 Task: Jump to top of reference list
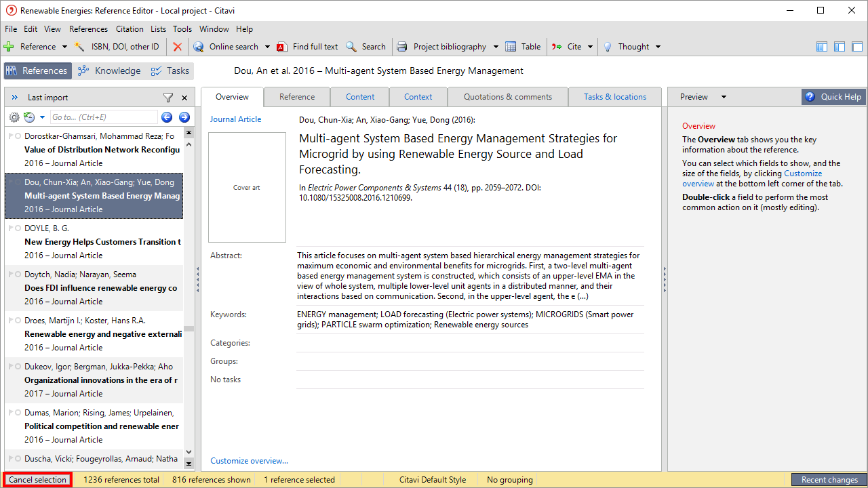click(189, 134)
